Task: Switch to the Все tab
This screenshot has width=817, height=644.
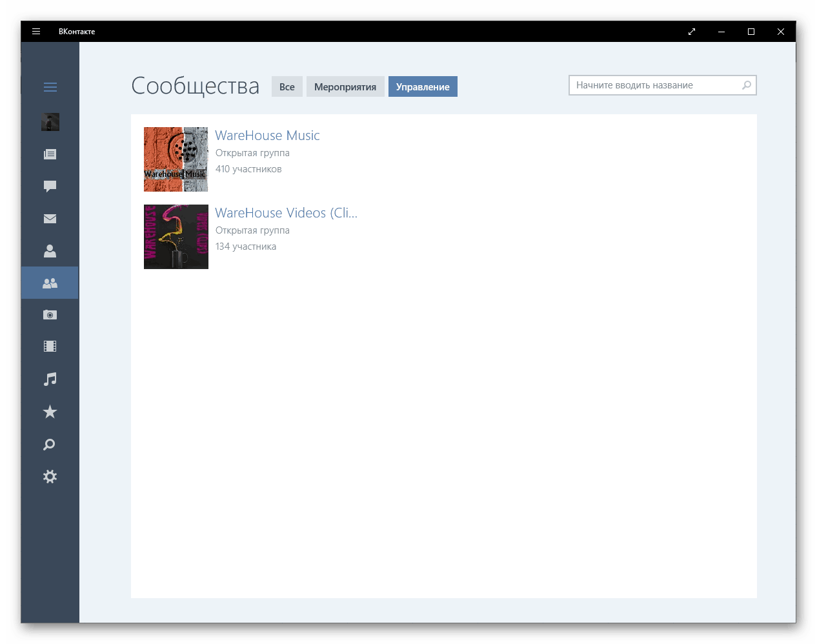Action: 287,86
